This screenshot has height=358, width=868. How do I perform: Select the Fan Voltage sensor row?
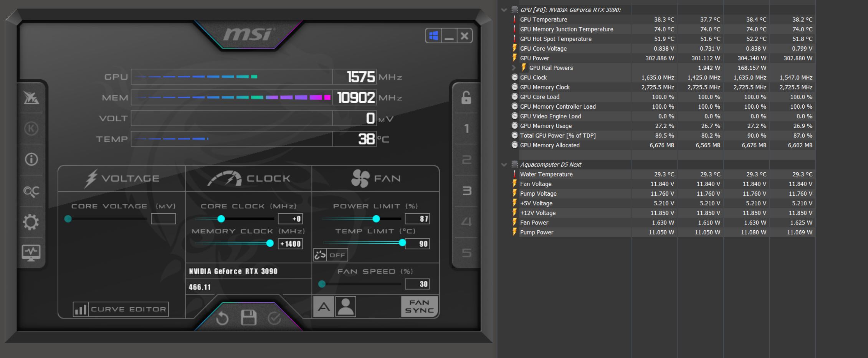click(663, 184)
